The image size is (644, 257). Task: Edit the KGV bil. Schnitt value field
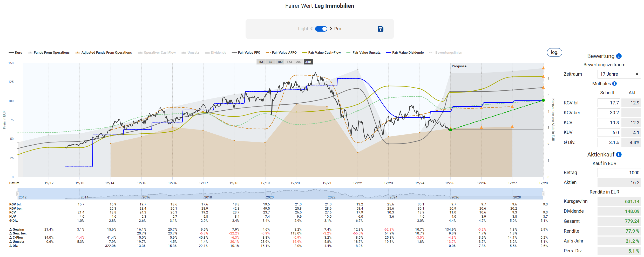608,103
